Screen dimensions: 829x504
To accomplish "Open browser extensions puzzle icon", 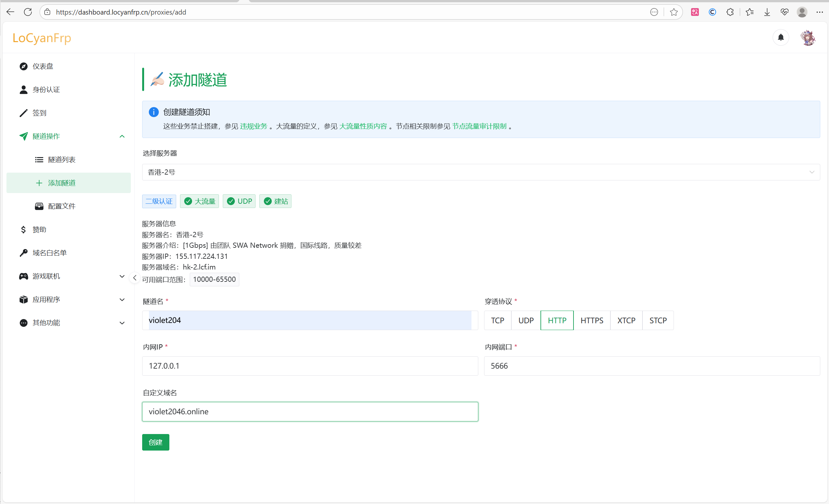I will 730,12.
